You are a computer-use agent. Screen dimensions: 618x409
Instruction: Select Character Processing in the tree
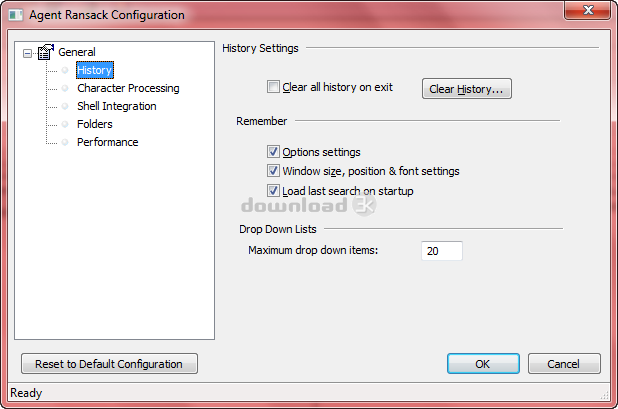point(128,88)
